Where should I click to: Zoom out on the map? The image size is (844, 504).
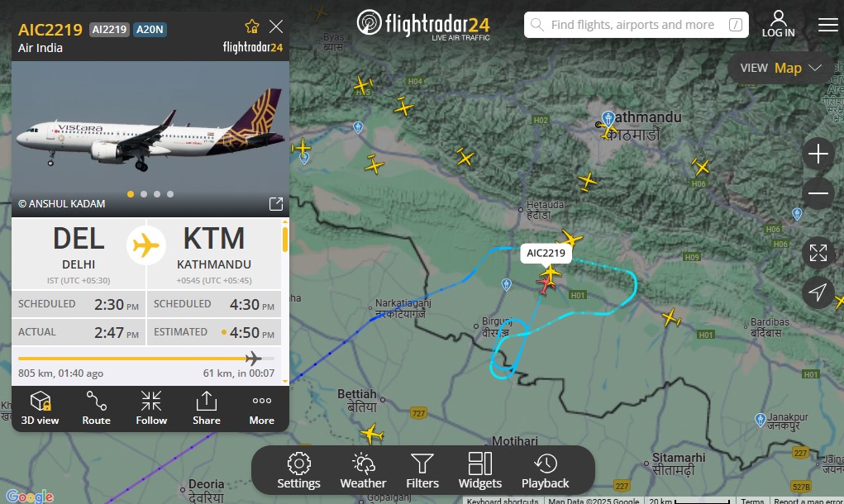(x=818, y=193)
